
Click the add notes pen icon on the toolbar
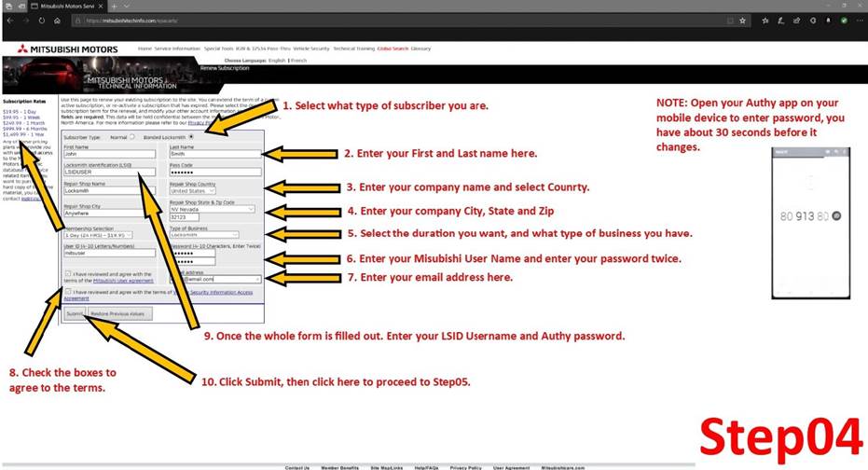(780, 21)
